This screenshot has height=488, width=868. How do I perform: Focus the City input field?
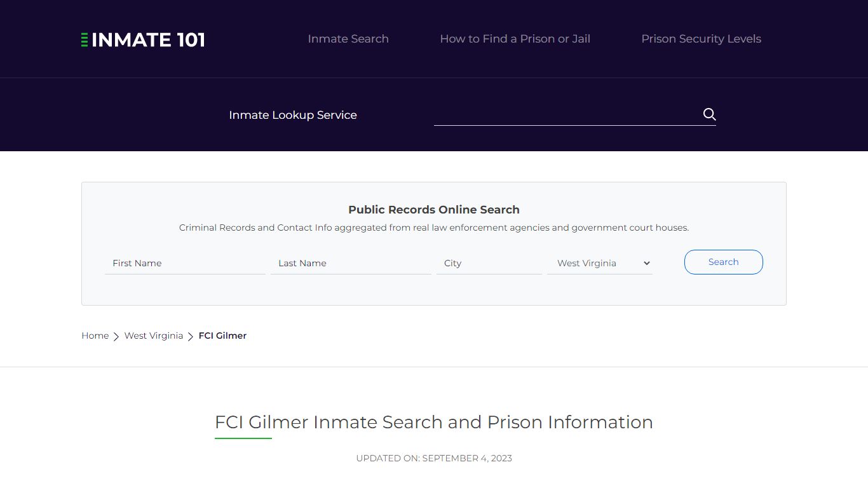click(489, 263)
